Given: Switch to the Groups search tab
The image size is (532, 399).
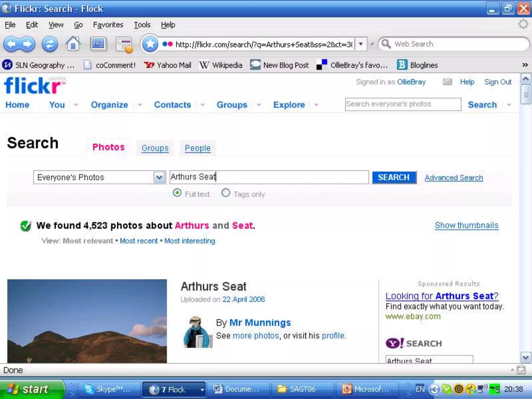Looking at the screenshot, I should tap(155, 148).
